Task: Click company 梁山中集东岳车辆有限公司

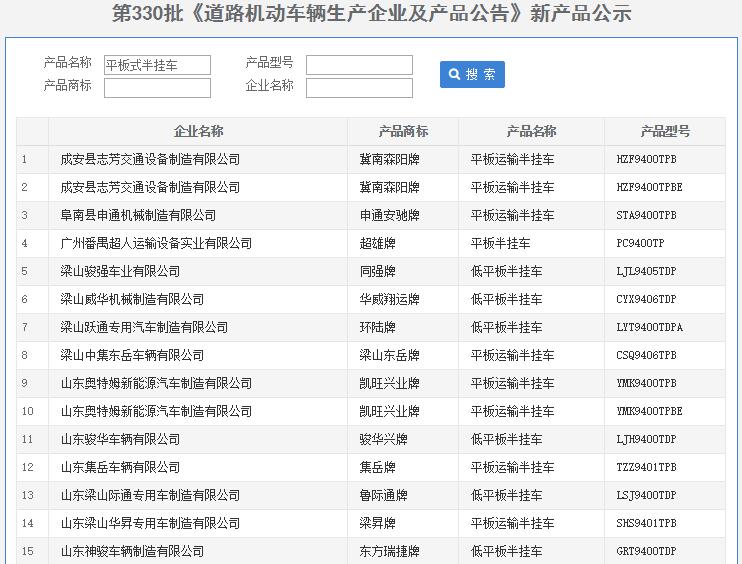Action: (x=132, y=355)
